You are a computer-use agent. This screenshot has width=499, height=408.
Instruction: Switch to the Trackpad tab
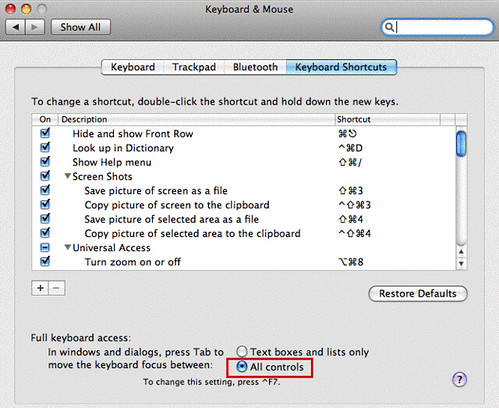194,67
